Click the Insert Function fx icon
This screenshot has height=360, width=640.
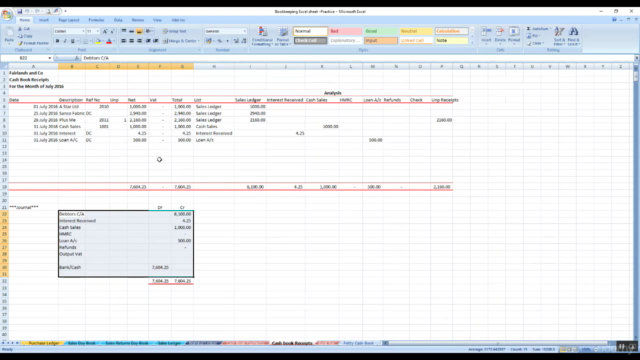76,58
